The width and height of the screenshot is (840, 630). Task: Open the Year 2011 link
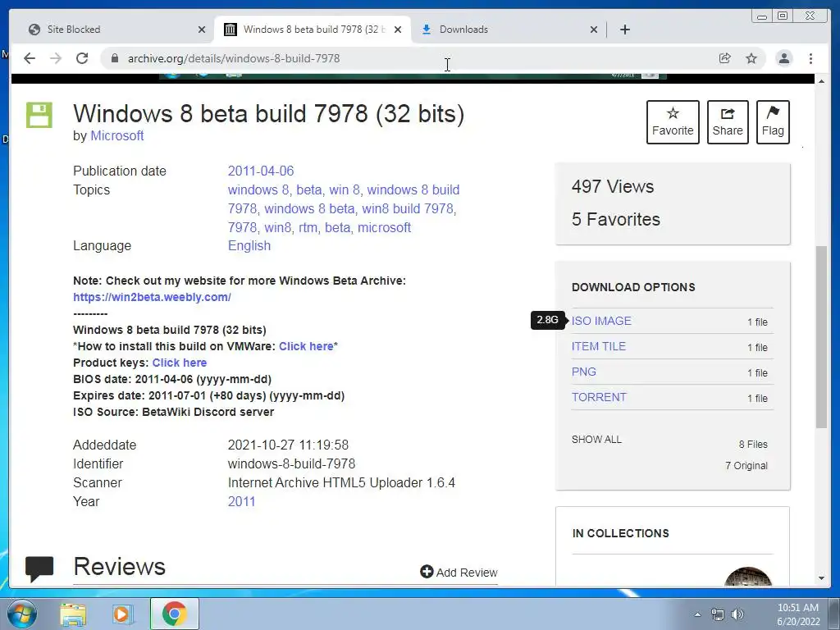click(242, 501)
